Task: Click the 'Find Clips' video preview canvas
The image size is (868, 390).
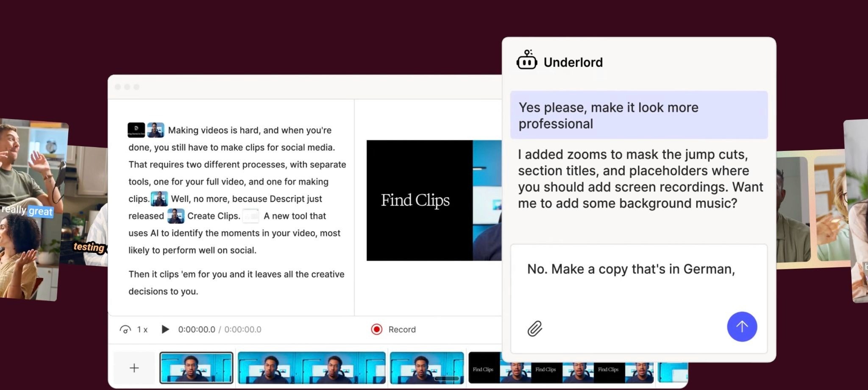Action: pyautogui.click(x=434, y=201)
